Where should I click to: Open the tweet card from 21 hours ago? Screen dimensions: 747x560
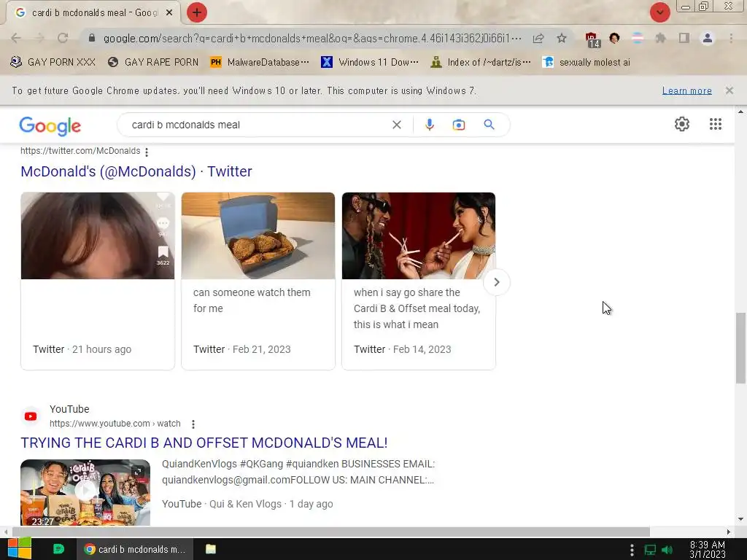coord(98,281)
